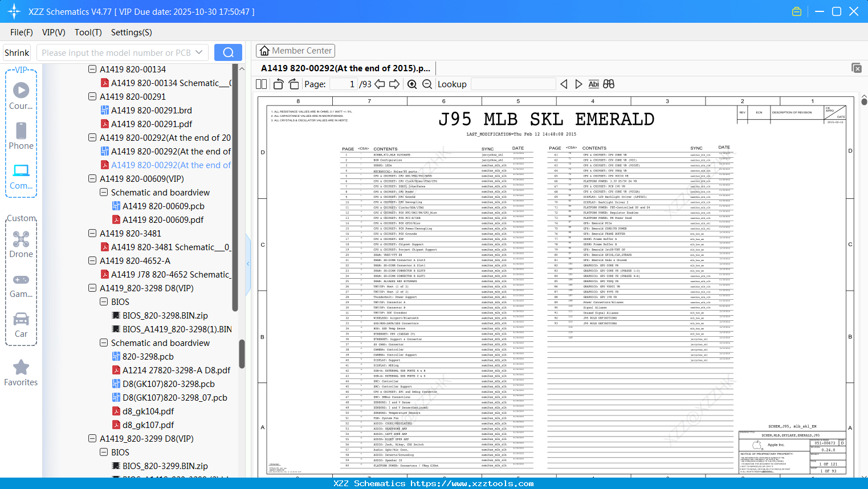Screen dimensions: 868x489
Task: Zoom in on the schematic
Action: point(412,84)
